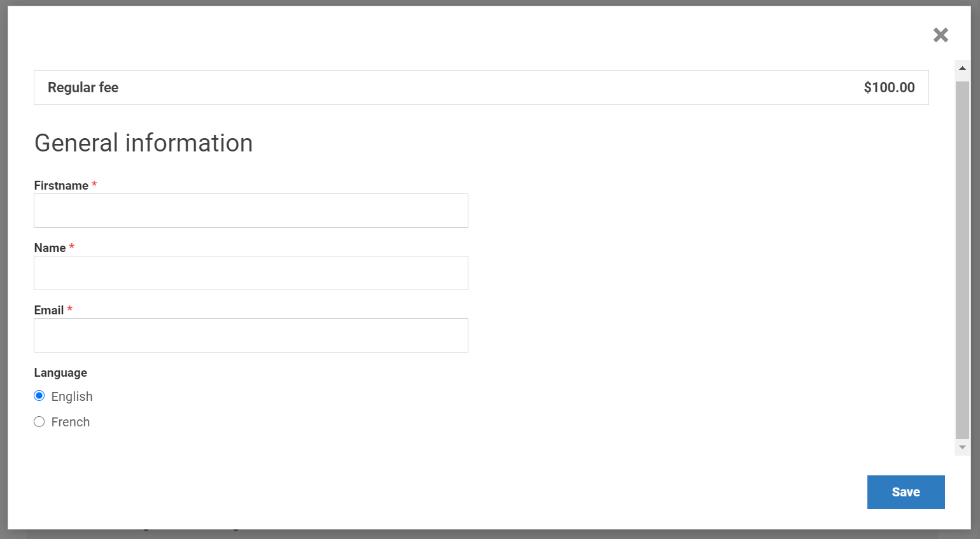Image resolution: width=980 pixels, height=539 pixels.
Task: Select the French radio button circle
Action: tap(39, 422)
